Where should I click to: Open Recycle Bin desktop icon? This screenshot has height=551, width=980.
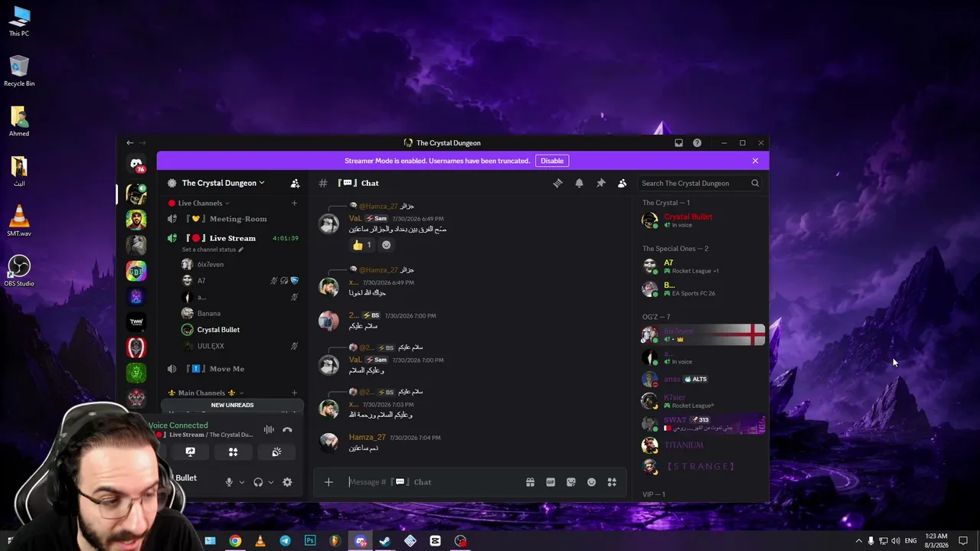tap(19, 71)
